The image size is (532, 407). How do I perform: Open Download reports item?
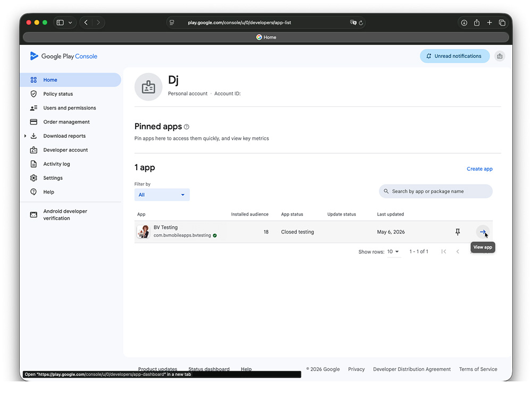(x=64, y=136)
